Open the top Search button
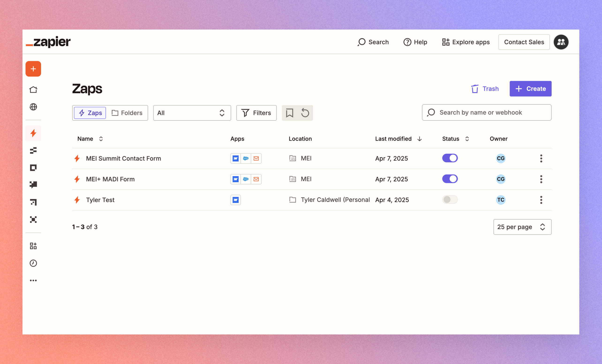Viewport: 602px width, 364px height. point(373,42)
